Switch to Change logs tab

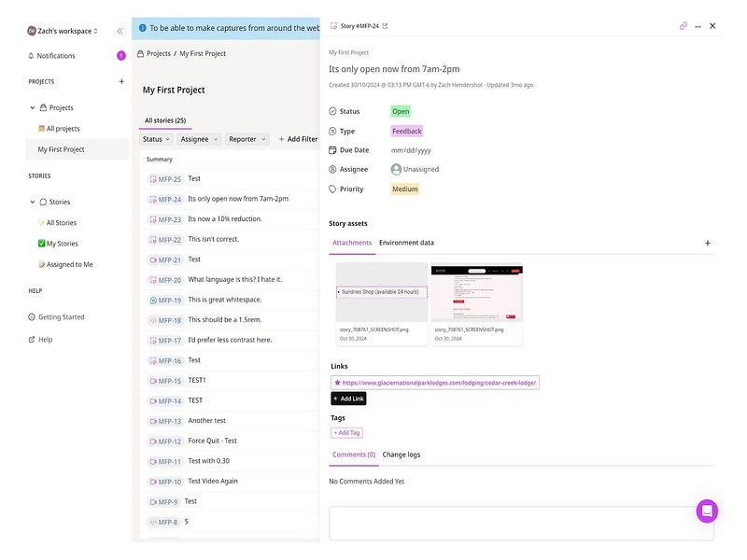402,455
